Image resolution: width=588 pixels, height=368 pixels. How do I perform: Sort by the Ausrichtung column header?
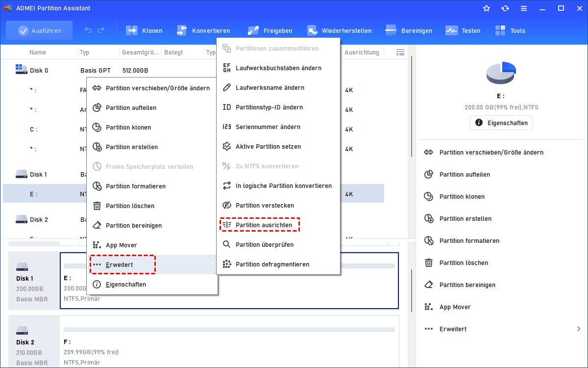tap(362, 53)
